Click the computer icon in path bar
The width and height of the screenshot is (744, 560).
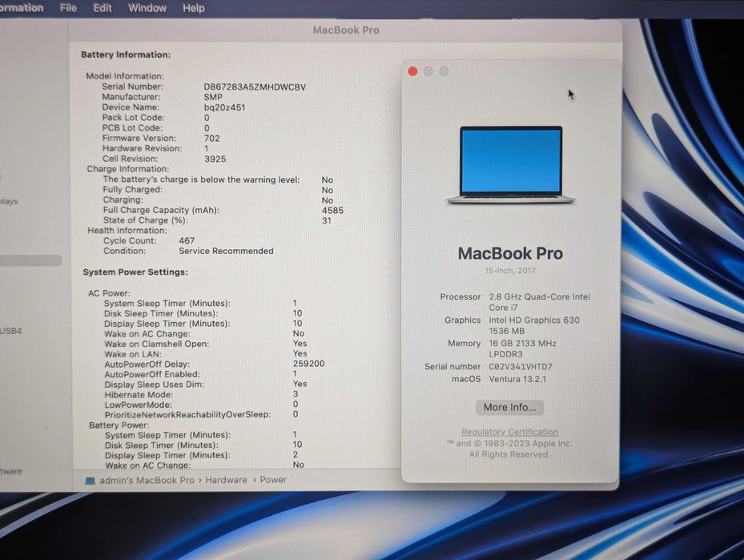click(x=90, y=480)
